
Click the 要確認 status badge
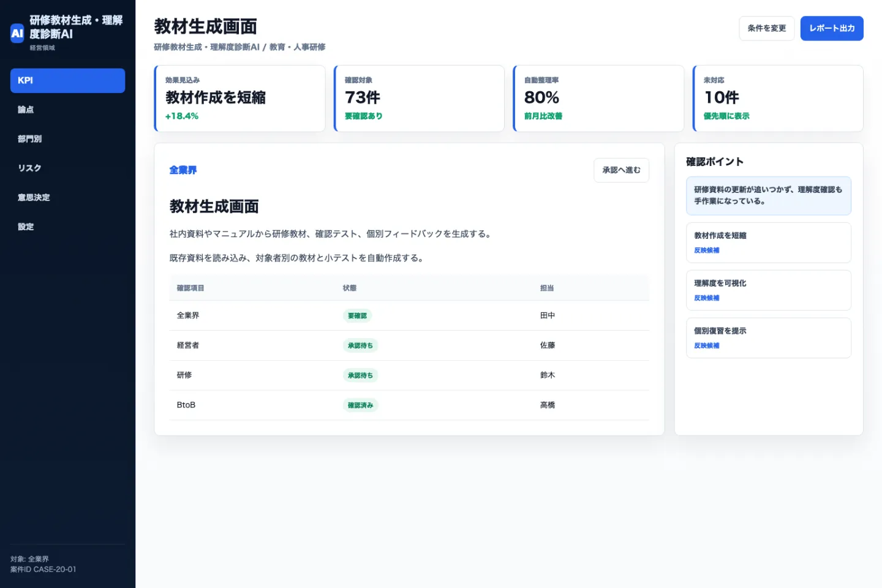[358, 316]
